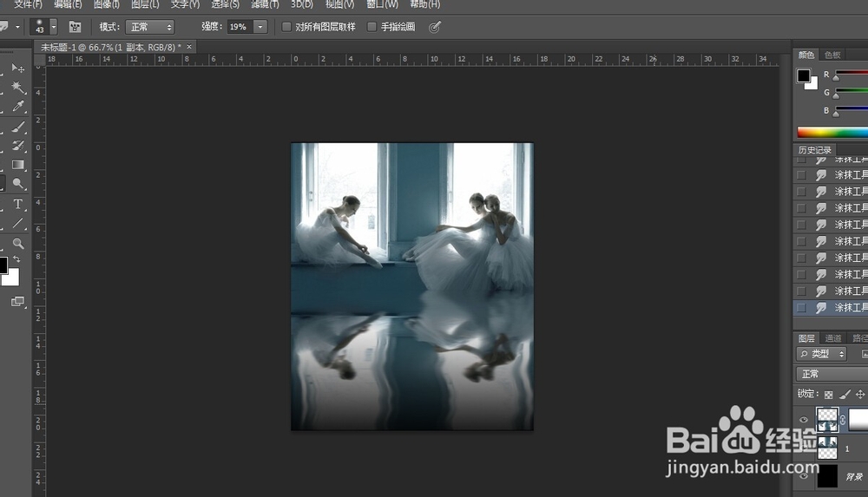Lock layer position in Layers panel
868x497 pixels.
(x=860, y=395)
